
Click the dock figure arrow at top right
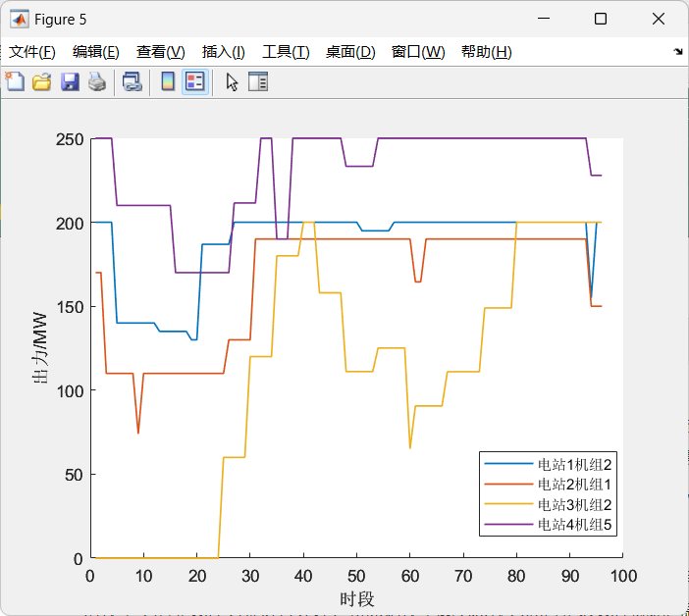pos(677,51)
